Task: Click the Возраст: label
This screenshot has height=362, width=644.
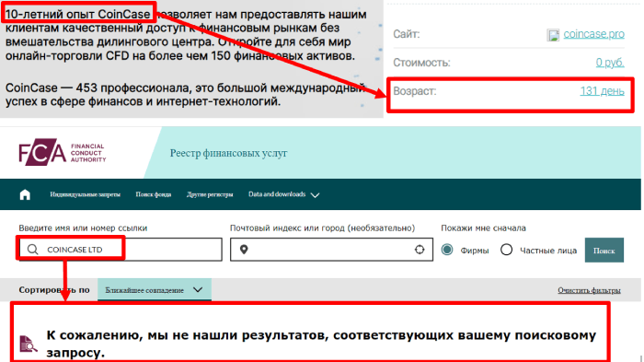Action: tap(414, 91)
